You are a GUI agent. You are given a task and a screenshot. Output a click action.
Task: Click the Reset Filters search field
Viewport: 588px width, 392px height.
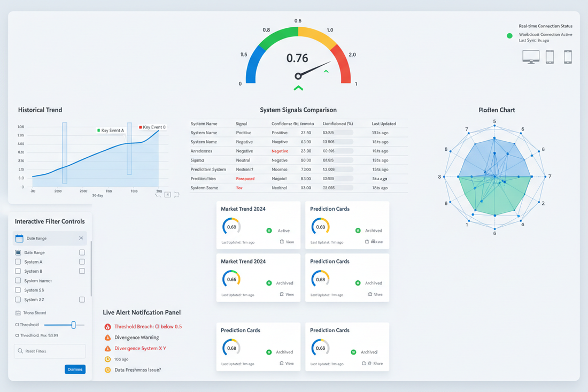point(50,351)
